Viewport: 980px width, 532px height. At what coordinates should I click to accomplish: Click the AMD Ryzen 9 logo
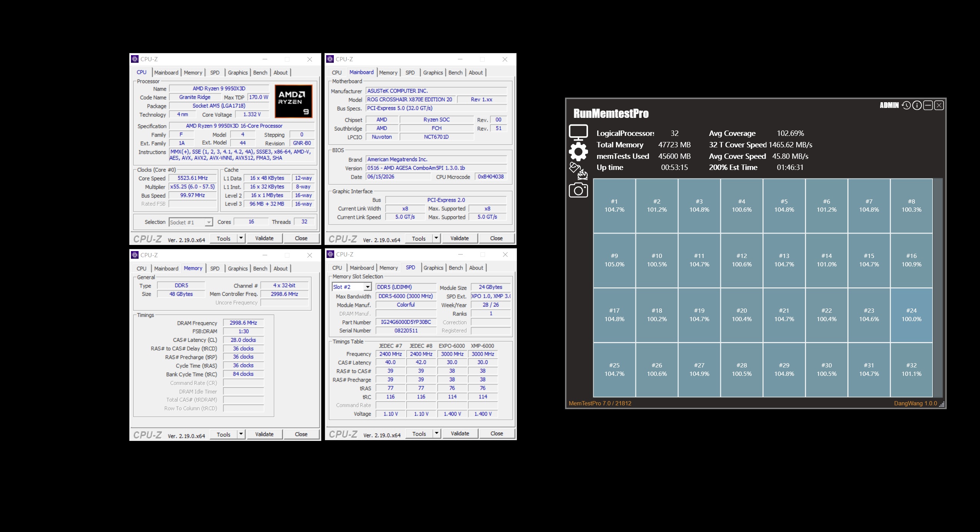(x=294, y=101)
